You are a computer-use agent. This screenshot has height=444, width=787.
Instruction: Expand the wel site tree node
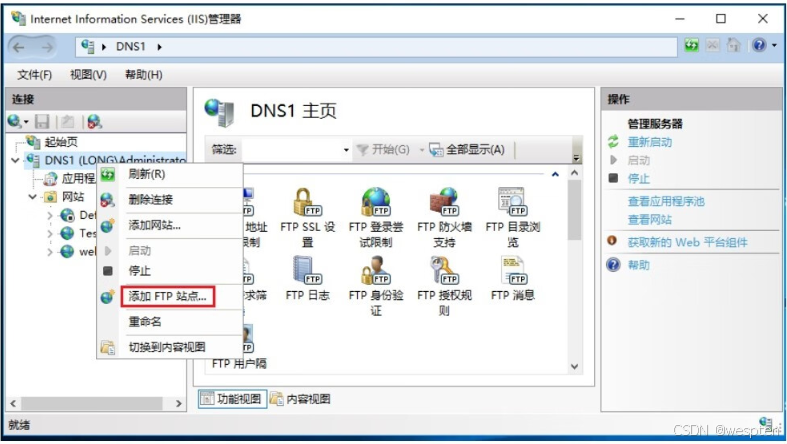coord(50,252)
